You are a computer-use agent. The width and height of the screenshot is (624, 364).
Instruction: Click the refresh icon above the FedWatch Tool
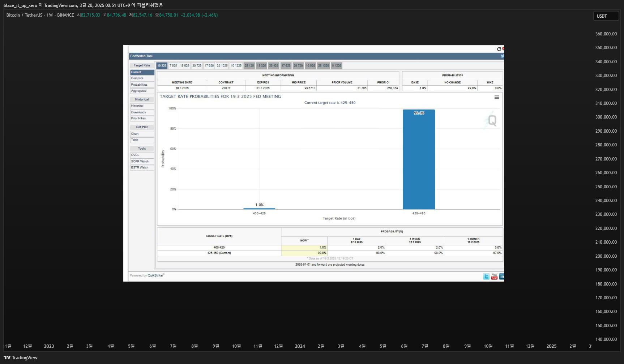(x=499, y=49)
